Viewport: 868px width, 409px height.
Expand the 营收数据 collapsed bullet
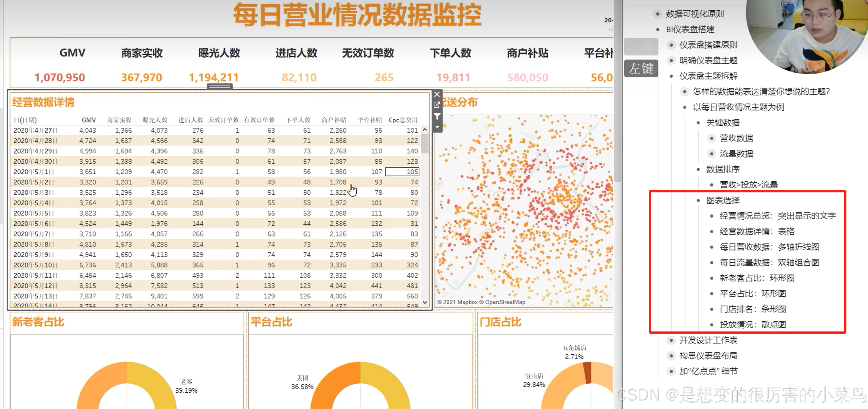pos(711,138)
